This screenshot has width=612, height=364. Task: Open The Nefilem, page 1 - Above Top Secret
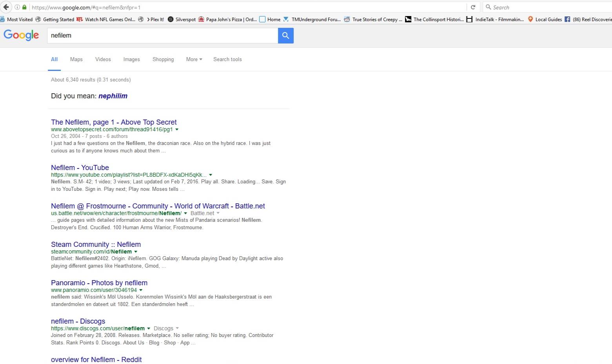[x=114, y=122]
